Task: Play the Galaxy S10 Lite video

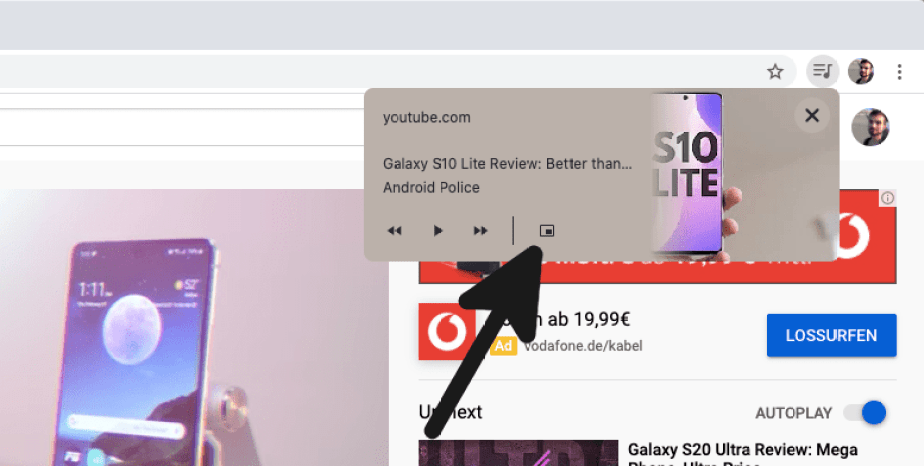Action: point(438,230)
